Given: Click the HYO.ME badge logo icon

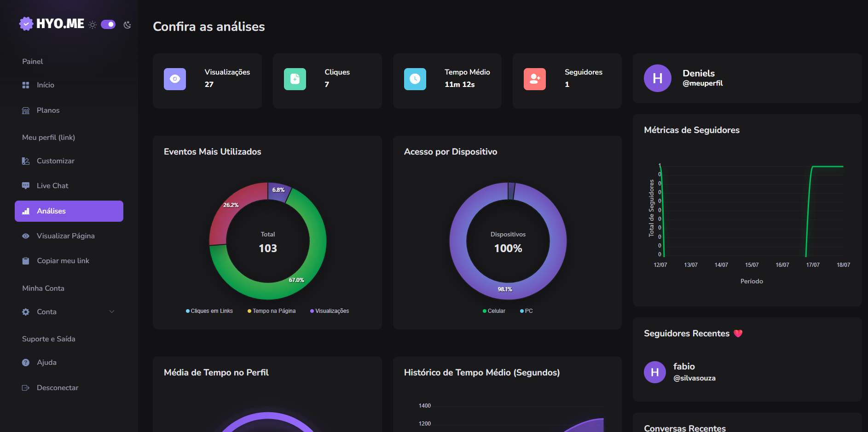Looking at the screenshot, I should pos(26,23).
